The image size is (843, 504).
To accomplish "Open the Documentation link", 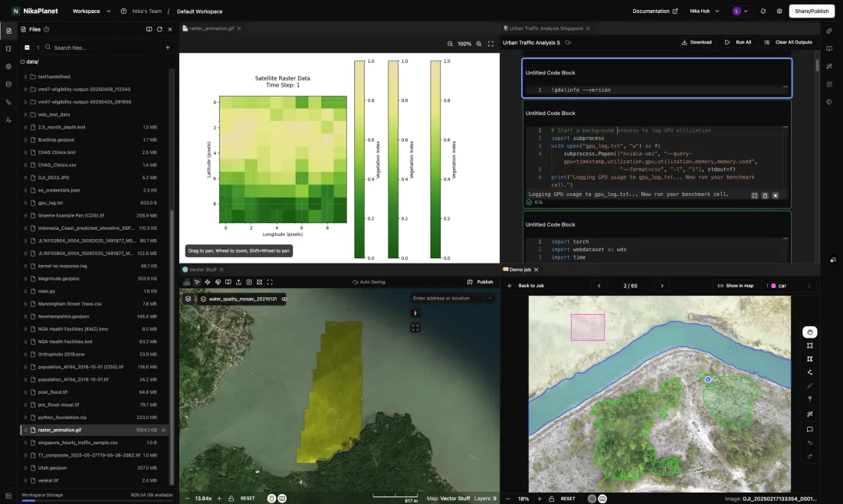I will (654, 11).
